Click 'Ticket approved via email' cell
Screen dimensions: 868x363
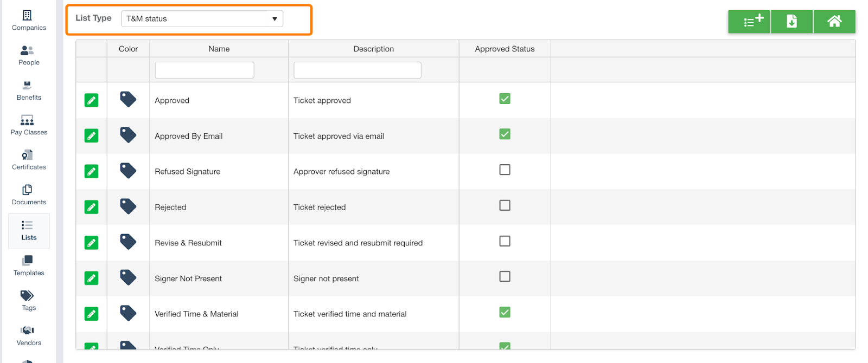tap(339, 136)
